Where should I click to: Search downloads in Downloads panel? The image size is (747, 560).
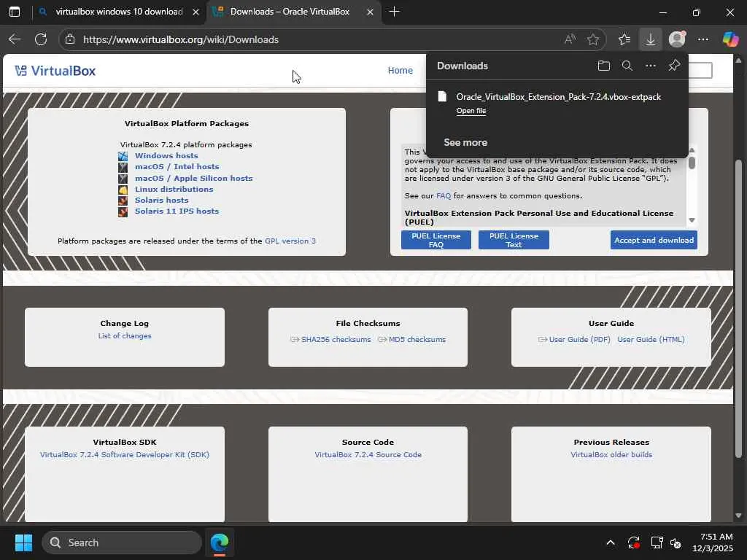coord(627,66)
